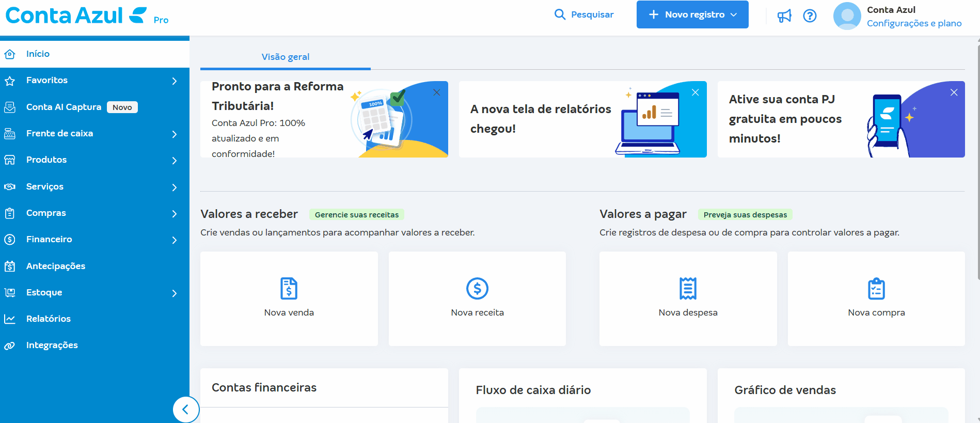Expand the Favoritos submenu chevron
Image resolution: width=980 pixels, height=423 pixels.
tap(175, 81)
